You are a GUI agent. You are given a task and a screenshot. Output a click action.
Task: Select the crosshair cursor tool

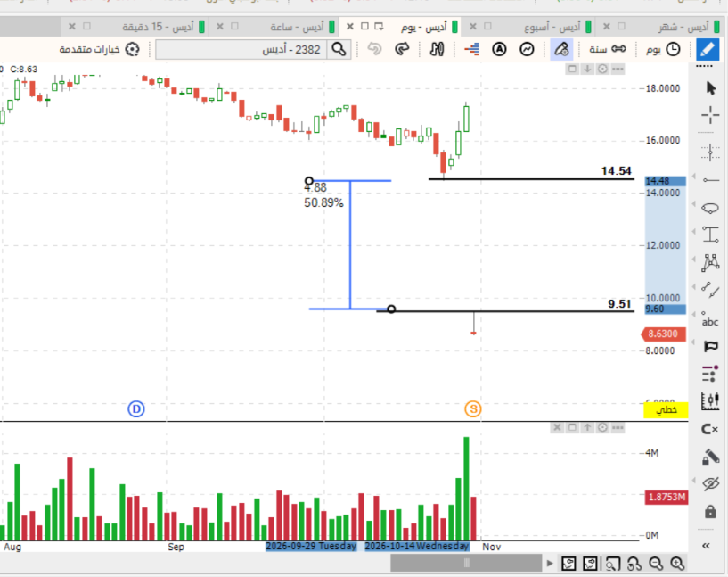[x=710, y=115]
